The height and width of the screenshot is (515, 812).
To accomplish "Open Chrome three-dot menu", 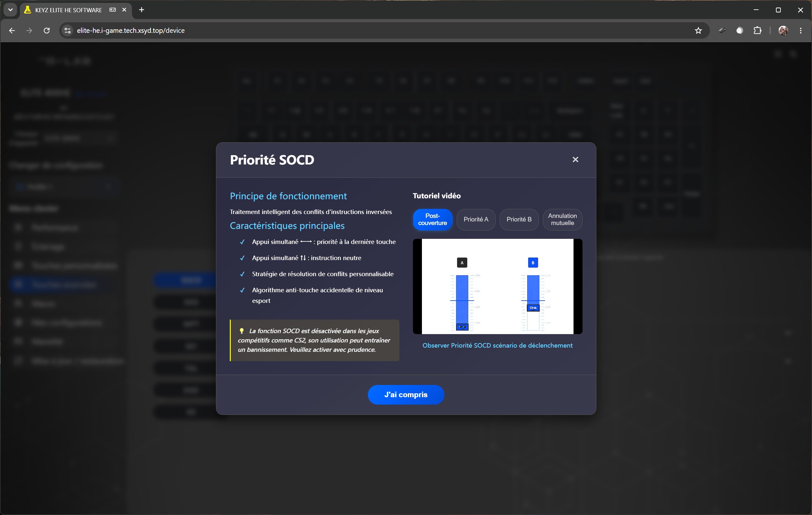I will 800,31.
